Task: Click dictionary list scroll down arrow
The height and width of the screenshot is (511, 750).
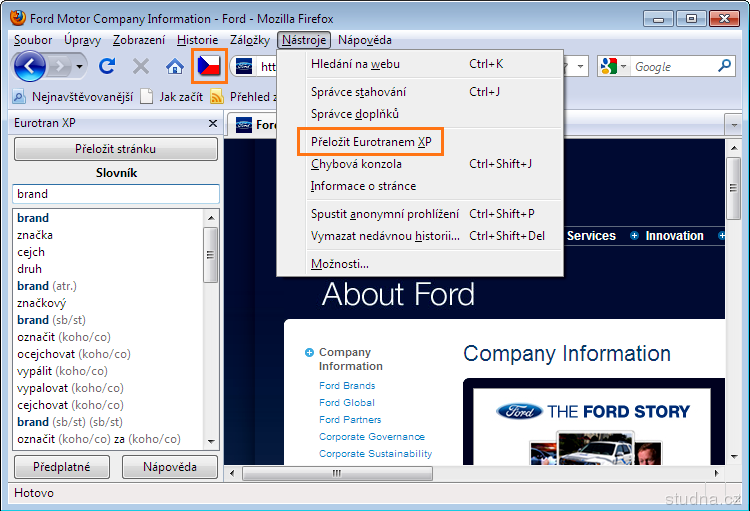Action: click(x=211, y=441)
